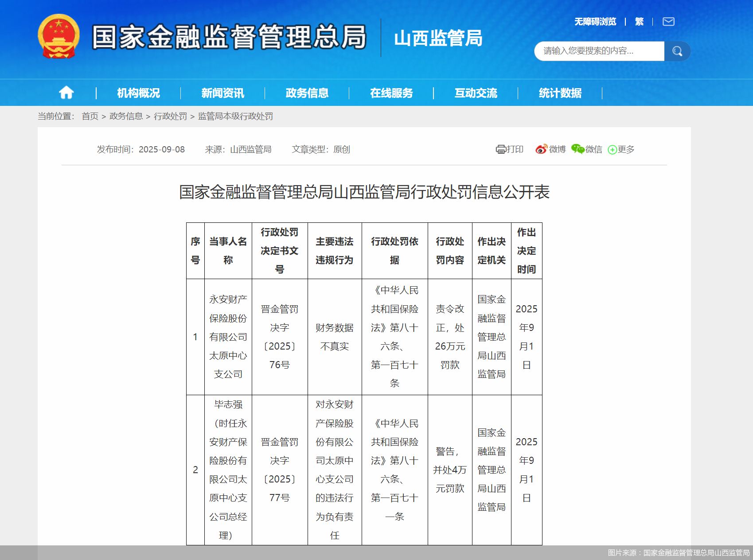Image resolution: width=753 pixels, height=560 pixels.
Task: Click cell 永安财产保险股份有限公司太原中心支公司
Action: pos(228,337)
